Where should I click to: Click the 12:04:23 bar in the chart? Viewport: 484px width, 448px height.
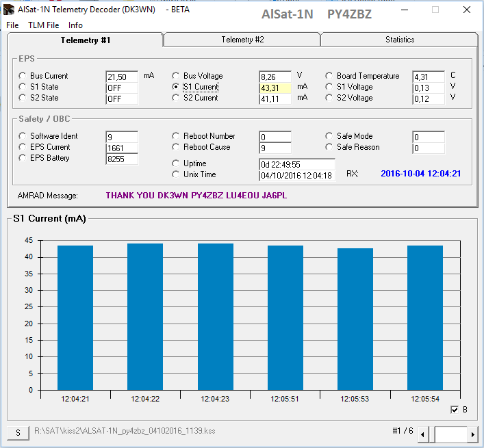coord(216,316)
